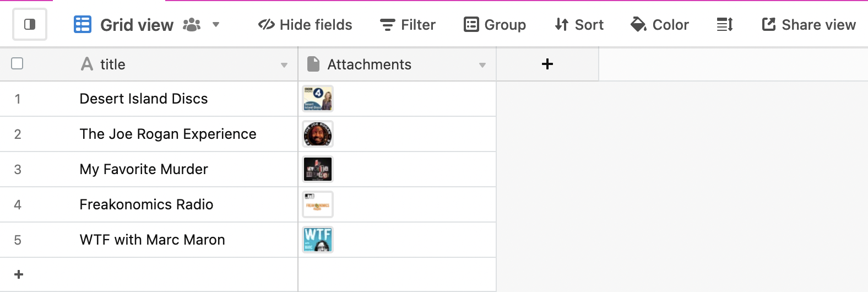
Task: Open the Grid view dropdown arrow
Action: pos(216,24)
